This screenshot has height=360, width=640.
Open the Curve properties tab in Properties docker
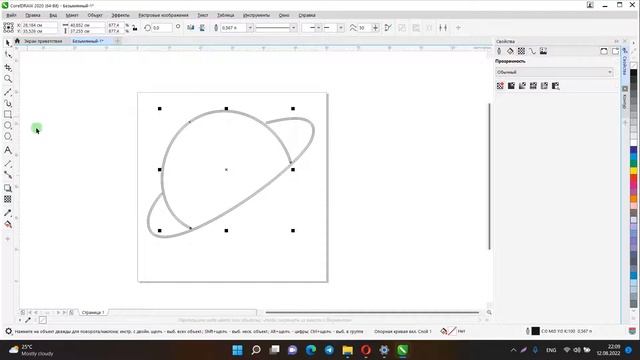tap(532, 51)
